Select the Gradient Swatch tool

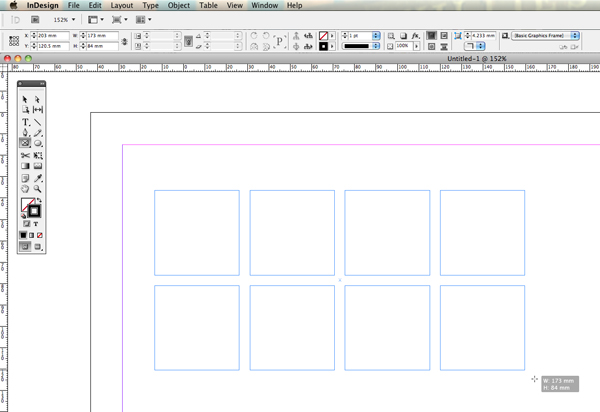25,166
